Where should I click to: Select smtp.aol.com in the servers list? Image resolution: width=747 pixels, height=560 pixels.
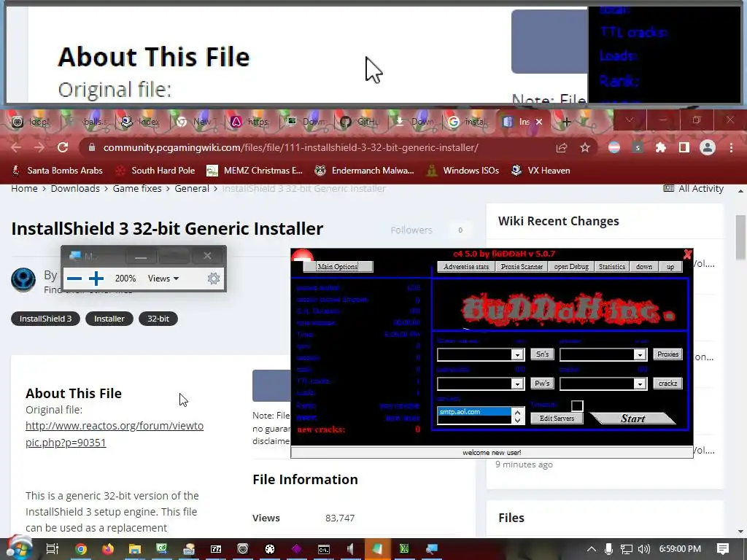click(474, 412)
